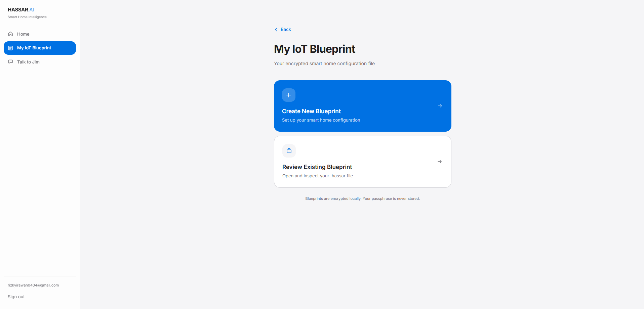644x309 pixels.
Task: Go back using the Back link
Action: 283,30
